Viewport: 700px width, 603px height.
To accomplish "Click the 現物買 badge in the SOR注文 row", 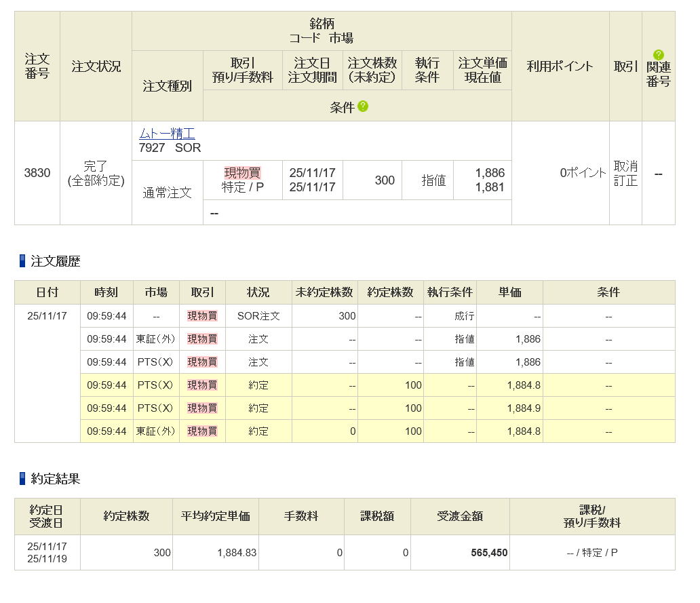I will 202,316.
